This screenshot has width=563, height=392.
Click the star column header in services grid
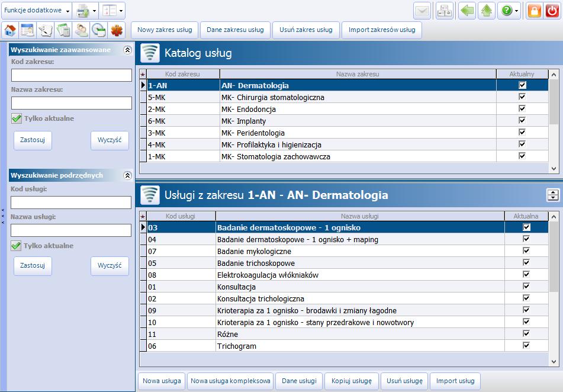pyautogui.click(x=143, y=216)
